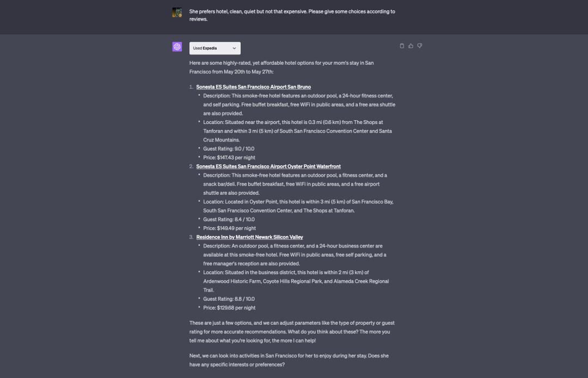Open Residence Inn Marriott Newark link
Image resolution: width=588 pixels, height=378 pixels.
click(x=249, y=237)
